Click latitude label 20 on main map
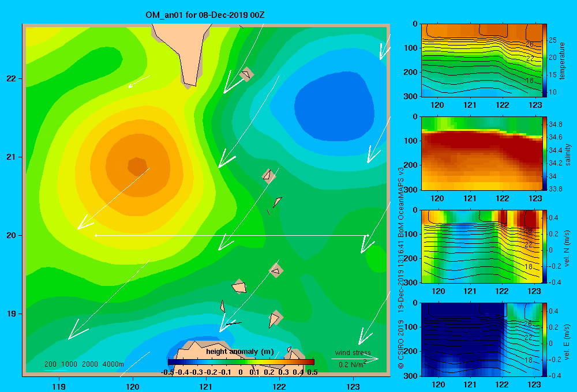The height and width of the screenshot is (392, 577). 12,235
